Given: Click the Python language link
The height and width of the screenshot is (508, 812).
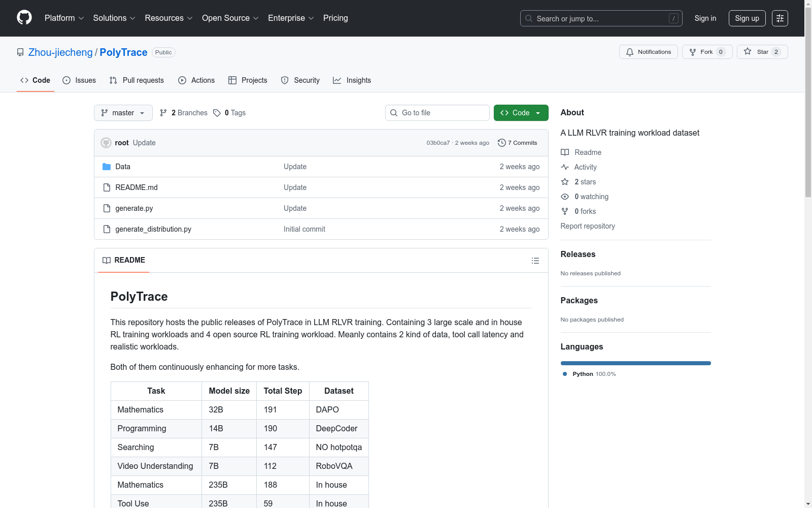Looking at the screenshot, I should tap(589, 374).
